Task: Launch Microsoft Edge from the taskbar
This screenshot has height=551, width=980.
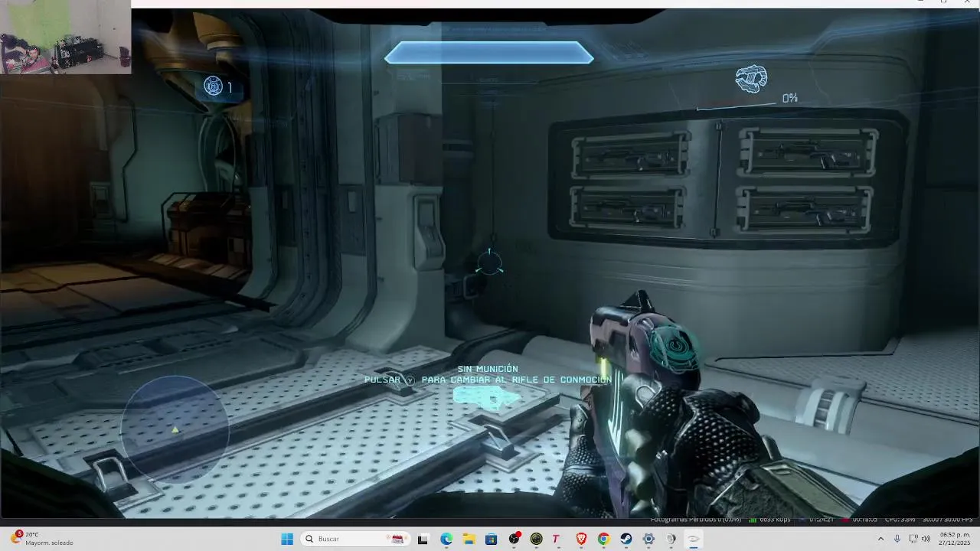Action: click(446, 539)
